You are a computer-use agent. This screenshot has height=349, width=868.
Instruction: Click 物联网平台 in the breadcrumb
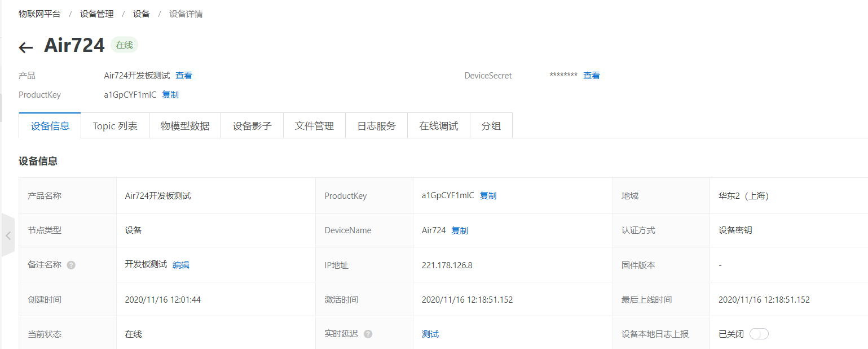[39, 14]
